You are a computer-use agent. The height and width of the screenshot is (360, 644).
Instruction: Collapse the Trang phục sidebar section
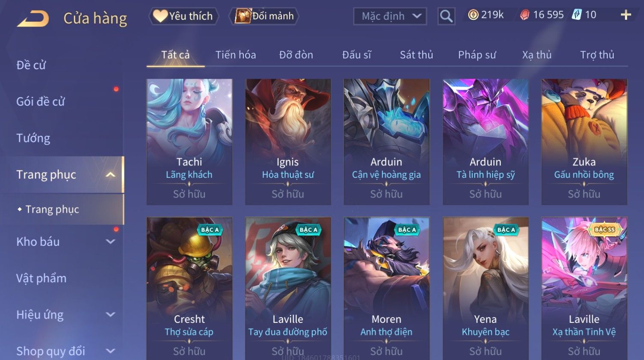pyautogui.click(x=111, y=174)
